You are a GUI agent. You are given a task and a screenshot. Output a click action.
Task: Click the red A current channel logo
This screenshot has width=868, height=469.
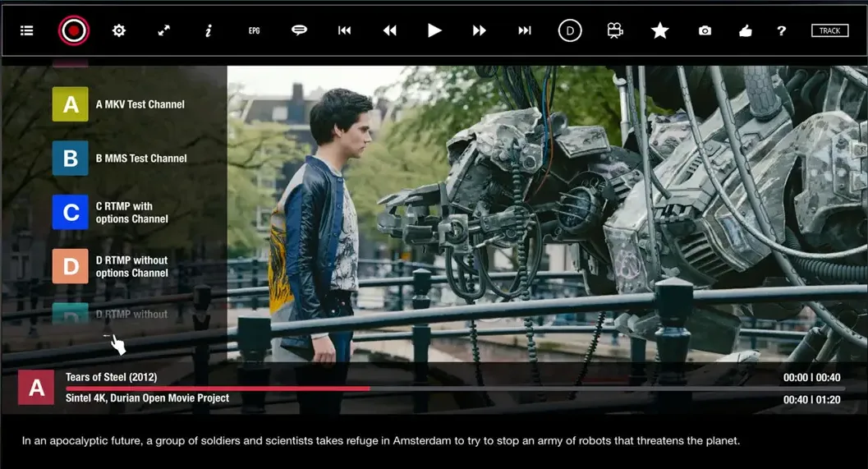pyautogui.click(x=36, y=388)
